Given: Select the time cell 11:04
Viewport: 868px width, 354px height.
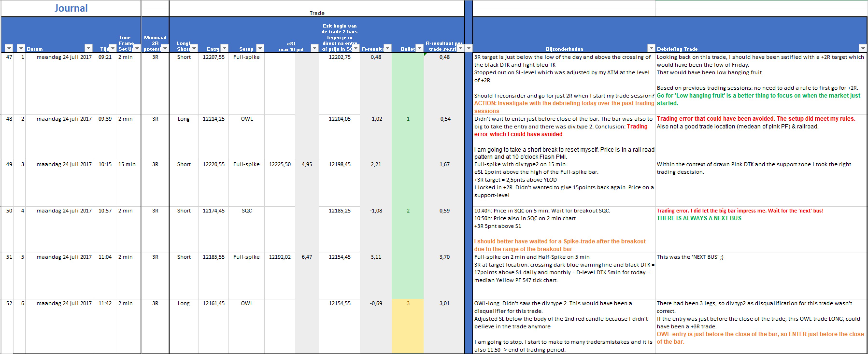Looking at the screenshot, I should click(105, 276).
